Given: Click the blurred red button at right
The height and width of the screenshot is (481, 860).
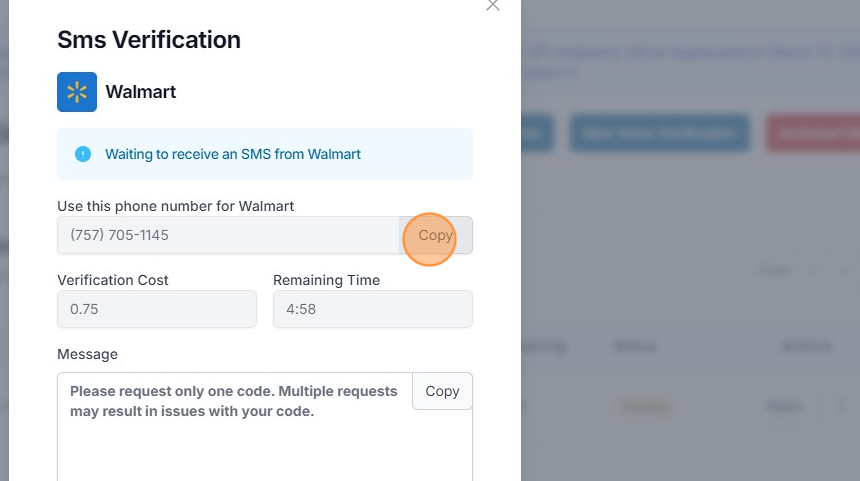Looking at the screenshot, I should [x=812, y=133].
